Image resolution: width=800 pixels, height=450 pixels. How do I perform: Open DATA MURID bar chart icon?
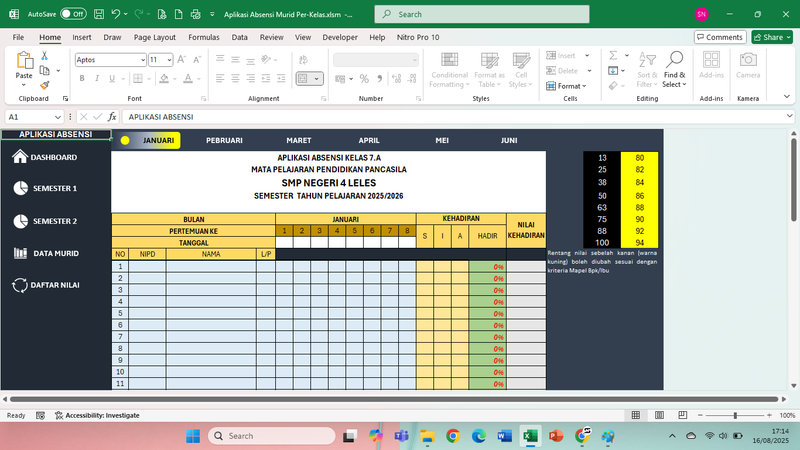point(19,253)
